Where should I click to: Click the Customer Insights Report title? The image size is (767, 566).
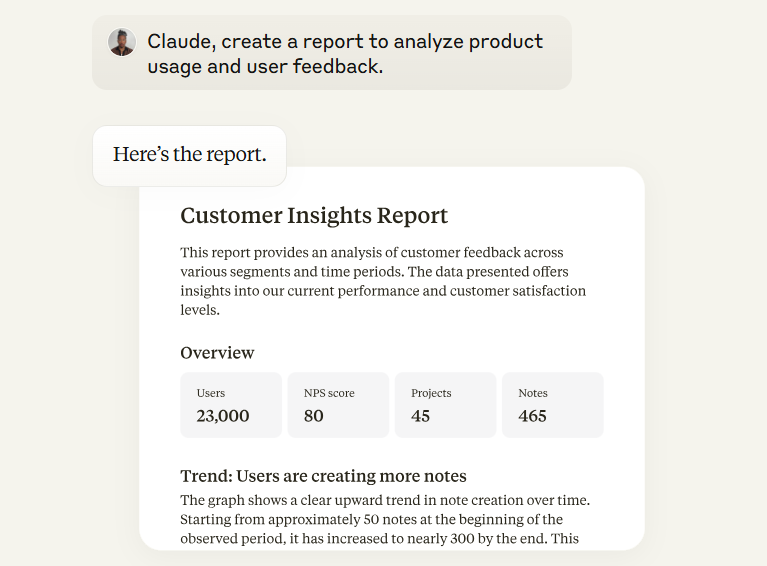[314, 216]
